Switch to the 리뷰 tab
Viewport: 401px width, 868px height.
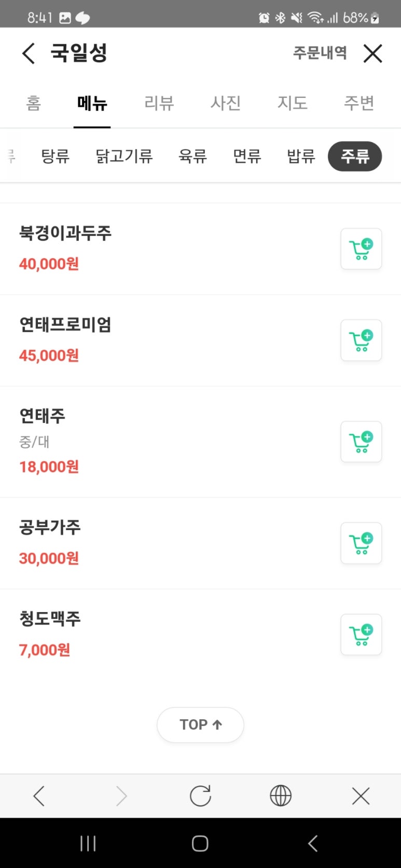coord(159,103)
